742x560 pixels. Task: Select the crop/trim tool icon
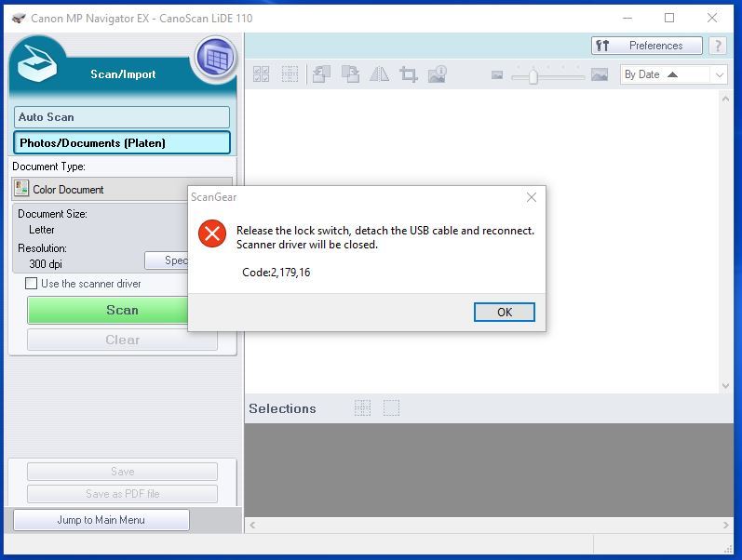coord(409,74)
